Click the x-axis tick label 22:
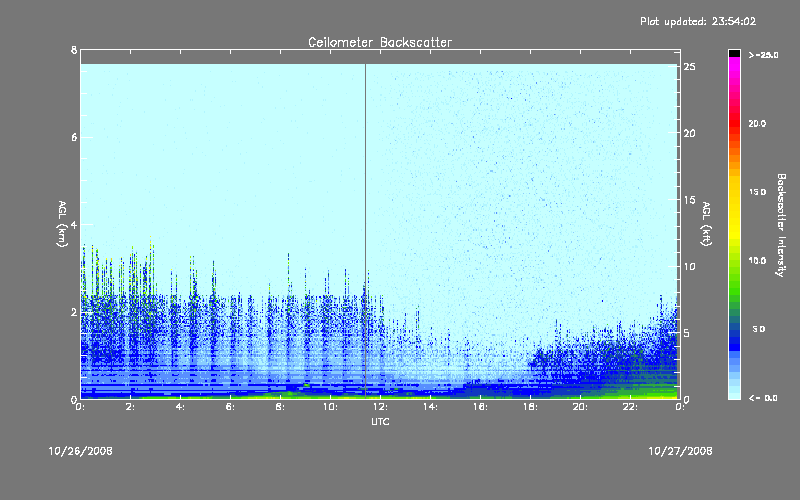Screen dimensions: 800x500 [x=630, y=407]
